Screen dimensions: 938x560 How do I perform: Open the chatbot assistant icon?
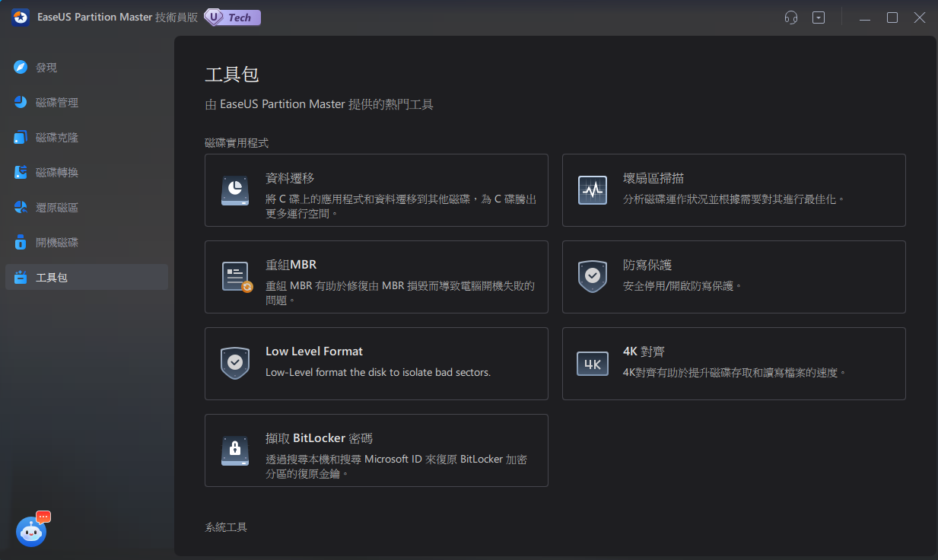[31, 532]
